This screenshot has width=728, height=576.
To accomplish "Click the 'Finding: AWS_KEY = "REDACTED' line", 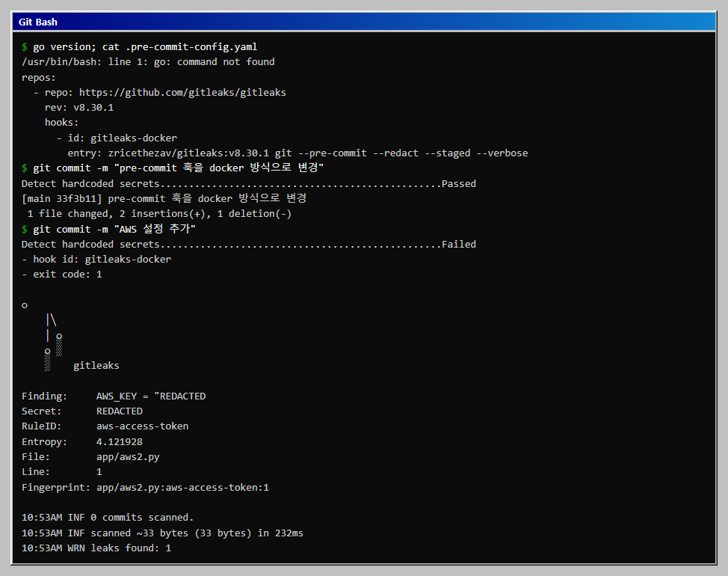I will (x=114, y=396).
